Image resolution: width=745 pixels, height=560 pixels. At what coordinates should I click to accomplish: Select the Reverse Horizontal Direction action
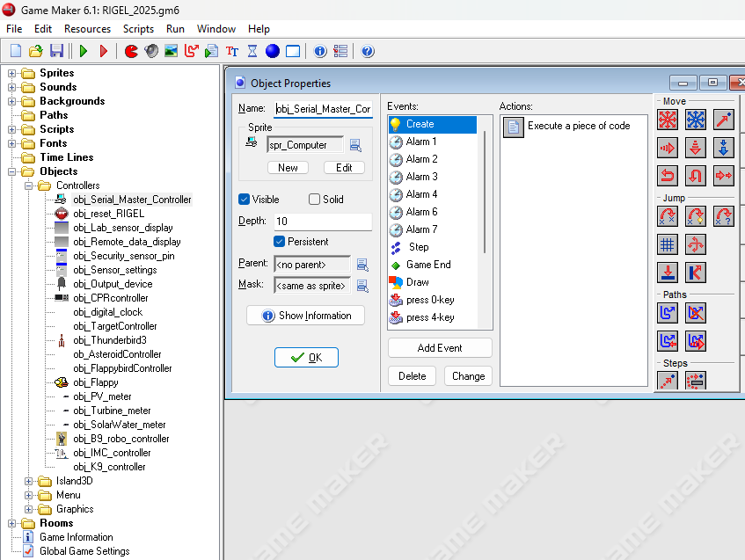668,176
